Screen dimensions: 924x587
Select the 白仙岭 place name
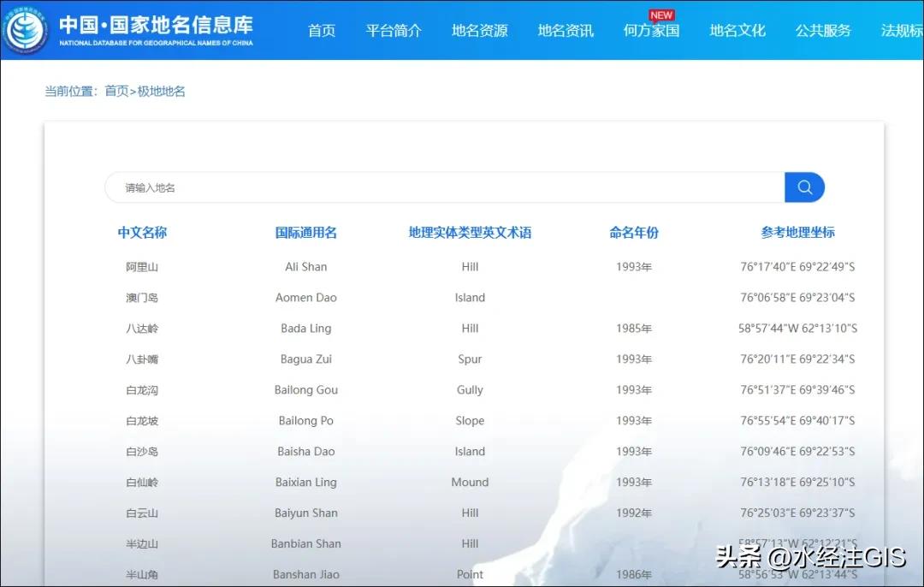(142, 482)
